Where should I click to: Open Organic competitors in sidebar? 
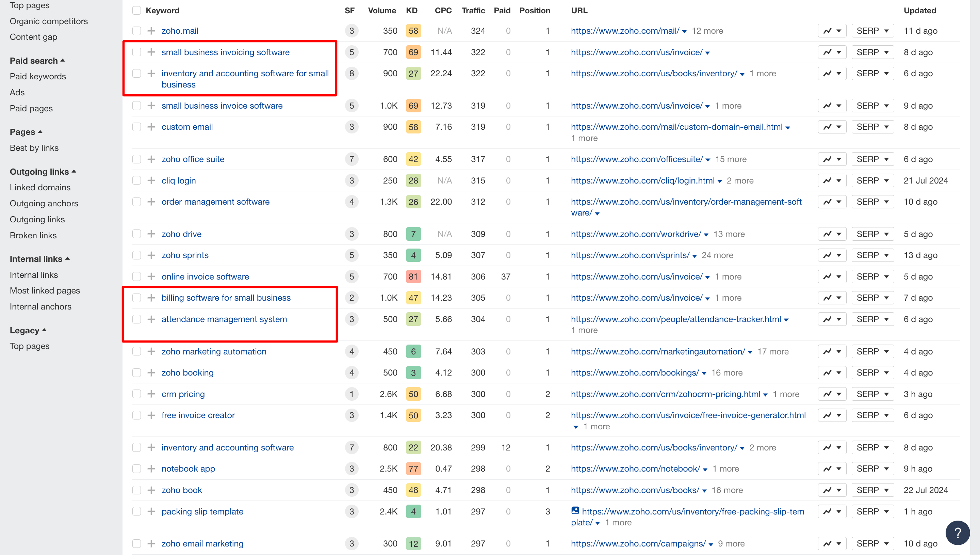pyautogui.click(x=49, y=21)
